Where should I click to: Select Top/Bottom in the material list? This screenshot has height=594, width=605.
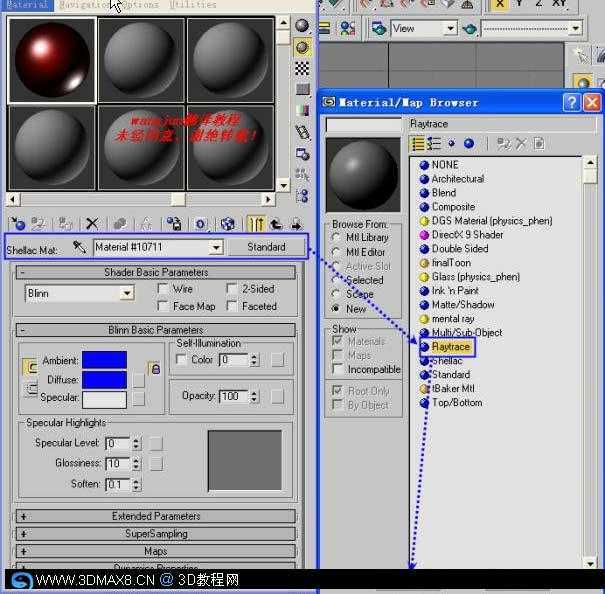457,403
